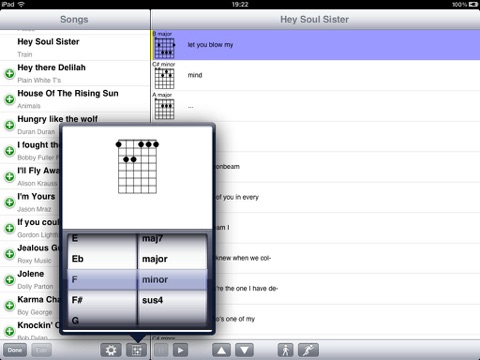
Task: Click the F minor chord diagram preview
Action: (x=137, y=166)
